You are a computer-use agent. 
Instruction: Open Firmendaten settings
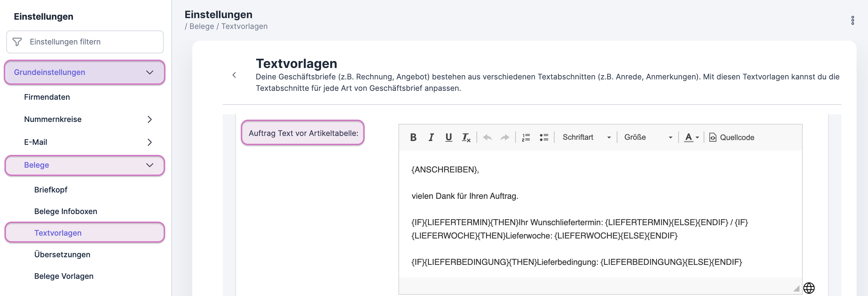(x=47, y=97)
